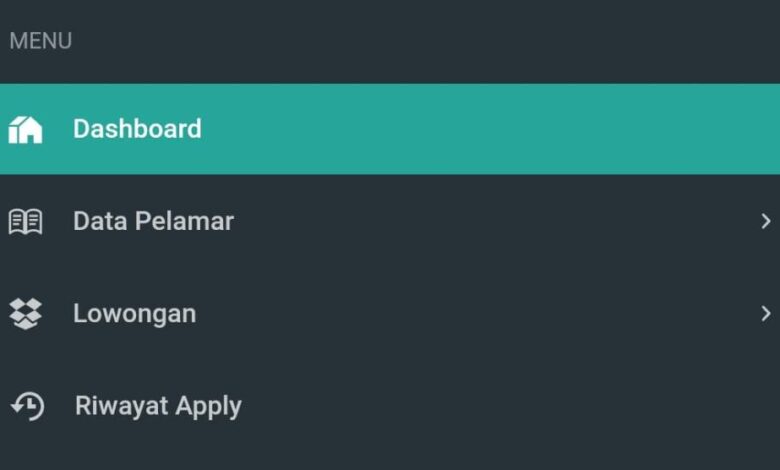Click the word Apply in Riwayat Apply

tap(208, 407)
